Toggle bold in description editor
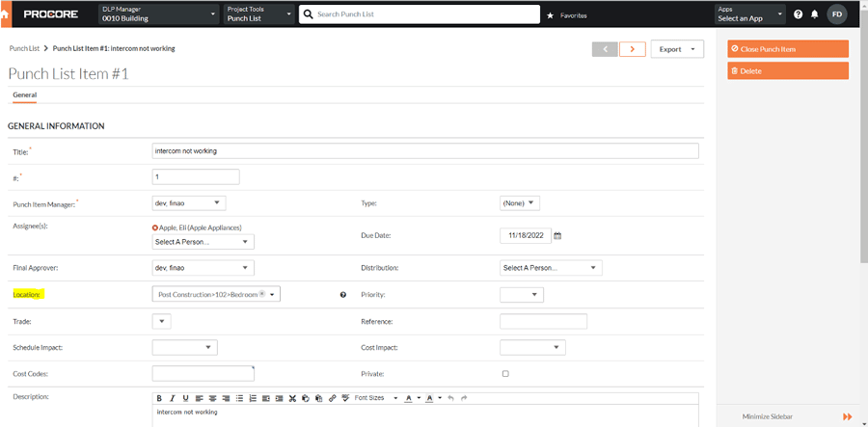 pos(159,398)
